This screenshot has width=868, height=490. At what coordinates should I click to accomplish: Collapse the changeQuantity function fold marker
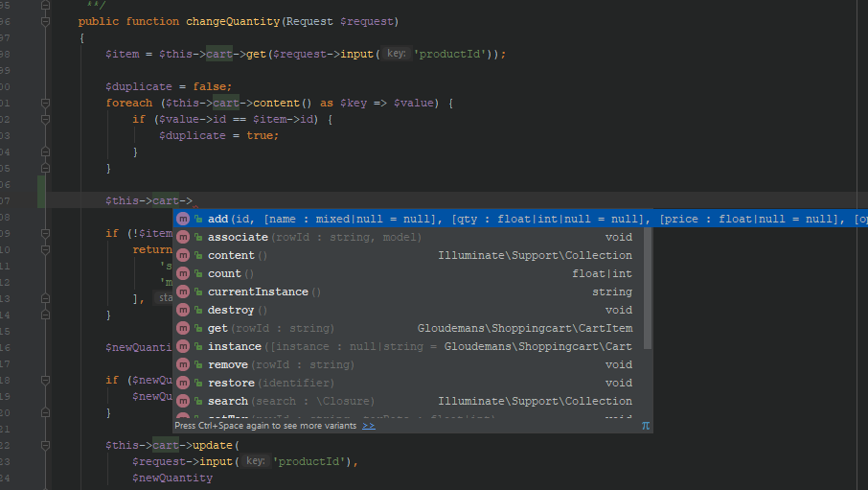[x=45, y=21]
